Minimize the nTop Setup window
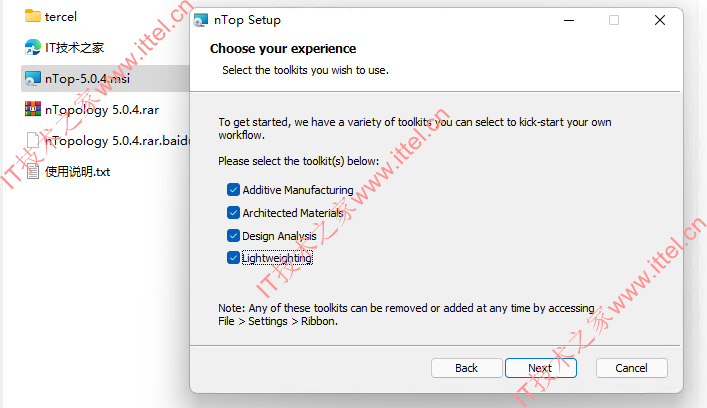Screen dimensions: 707x408 tap(569, 20)
